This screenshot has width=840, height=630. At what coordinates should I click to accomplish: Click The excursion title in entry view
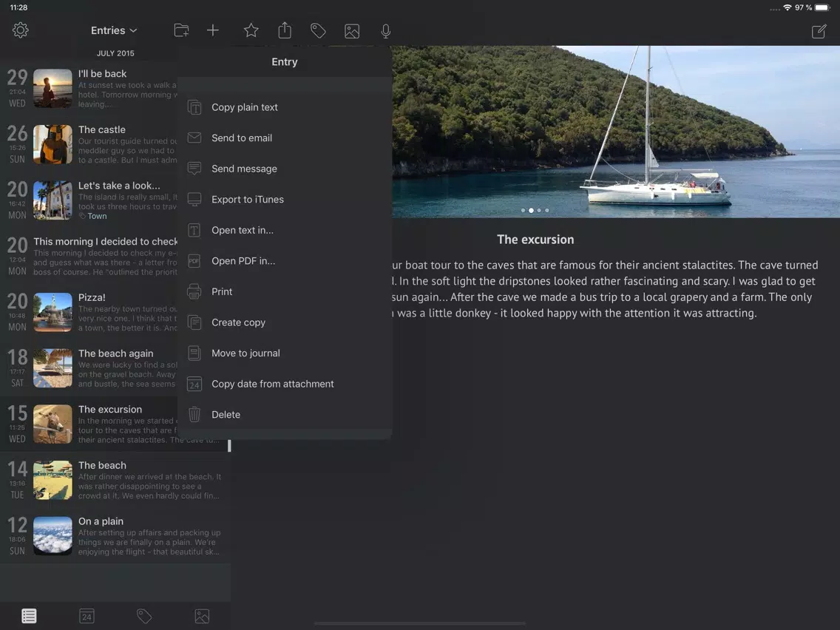535,240
